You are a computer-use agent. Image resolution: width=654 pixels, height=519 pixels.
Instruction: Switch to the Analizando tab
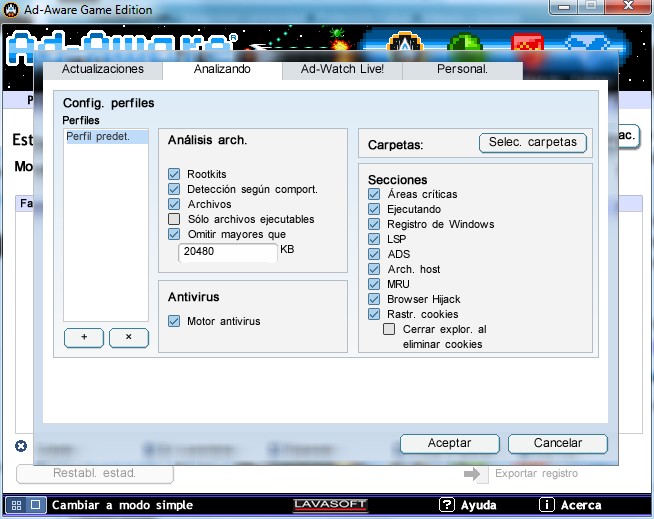[222, 69]
